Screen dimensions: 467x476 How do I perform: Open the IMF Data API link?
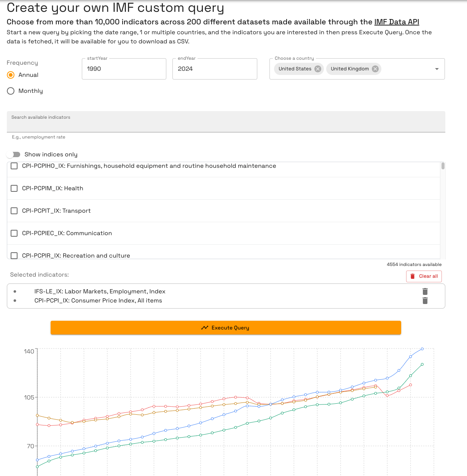point(397,22)
